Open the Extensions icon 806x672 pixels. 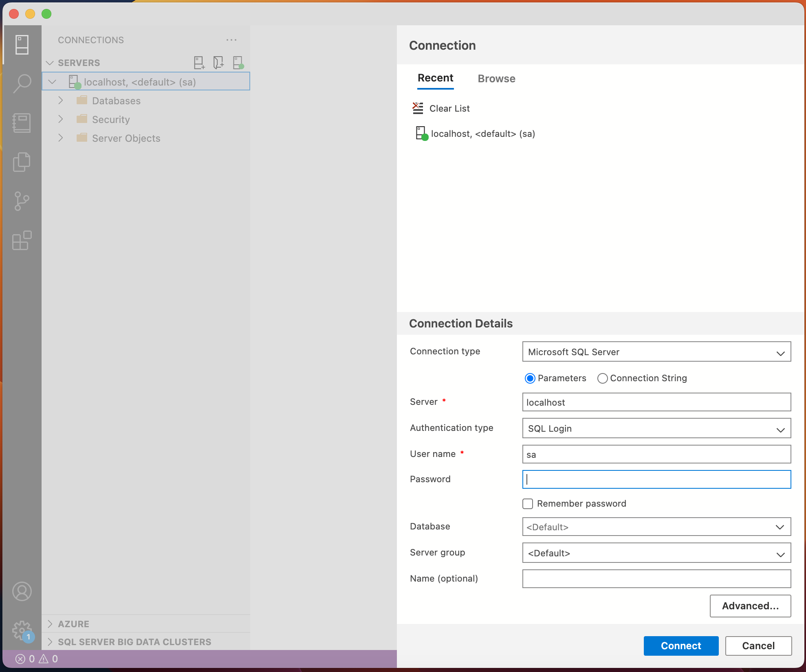[x=22, y=240]
